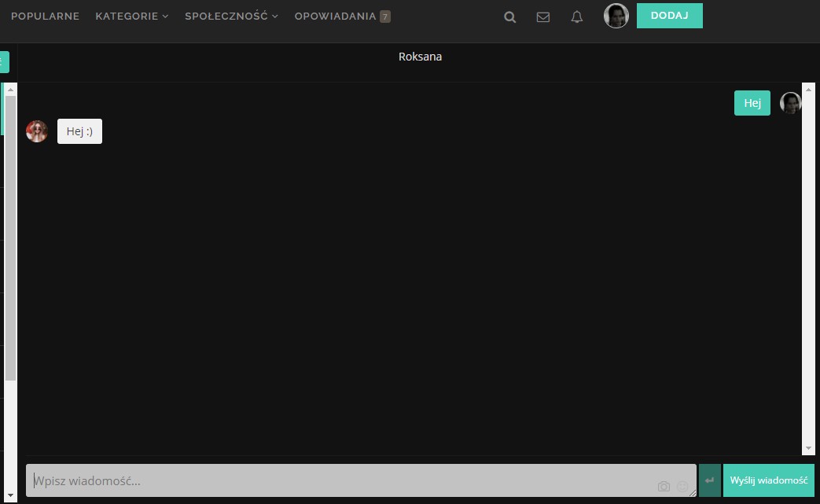Open the Popularne menu item
The height and width of the screenshot is (504, 820).
tap(45, 17)
